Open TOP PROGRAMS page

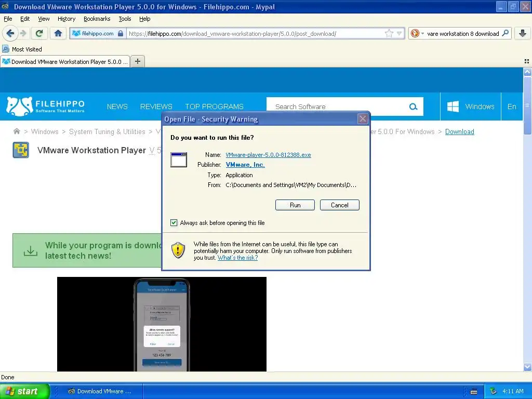[x=214, y=107]
